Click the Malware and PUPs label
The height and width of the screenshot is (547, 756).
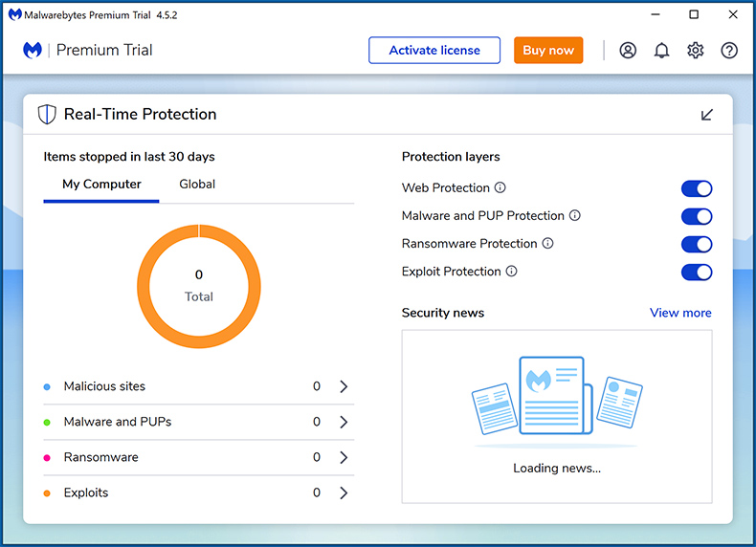(x=118, y=422)
